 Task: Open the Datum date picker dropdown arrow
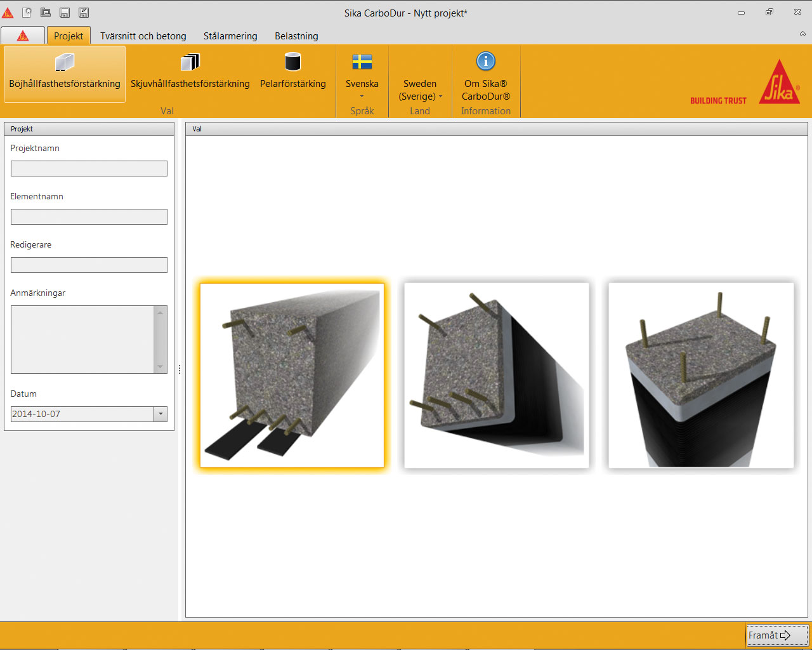pyautogui.click(x=160, y=414)
